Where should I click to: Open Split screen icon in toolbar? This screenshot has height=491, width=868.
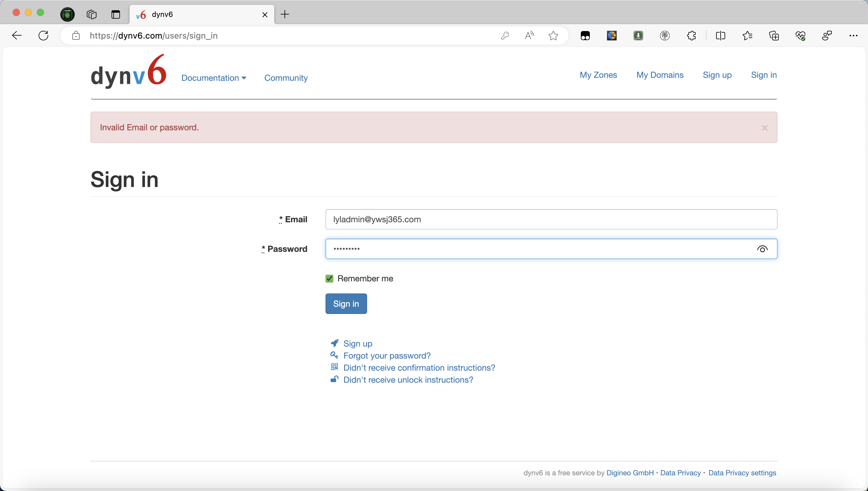720,35
